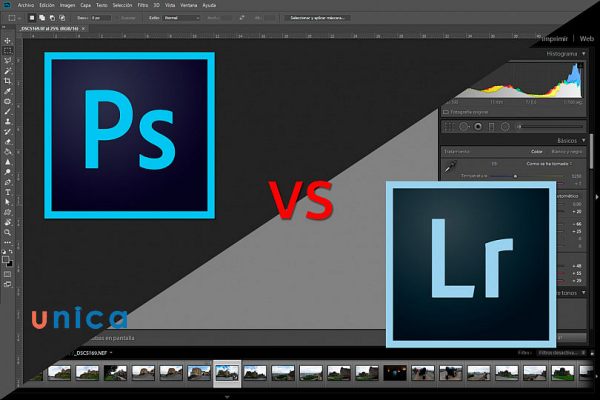The height and width of the screenshot is (400, 600).
Task: Click the foreground color swatch
Action: click(x=5, y=260)
